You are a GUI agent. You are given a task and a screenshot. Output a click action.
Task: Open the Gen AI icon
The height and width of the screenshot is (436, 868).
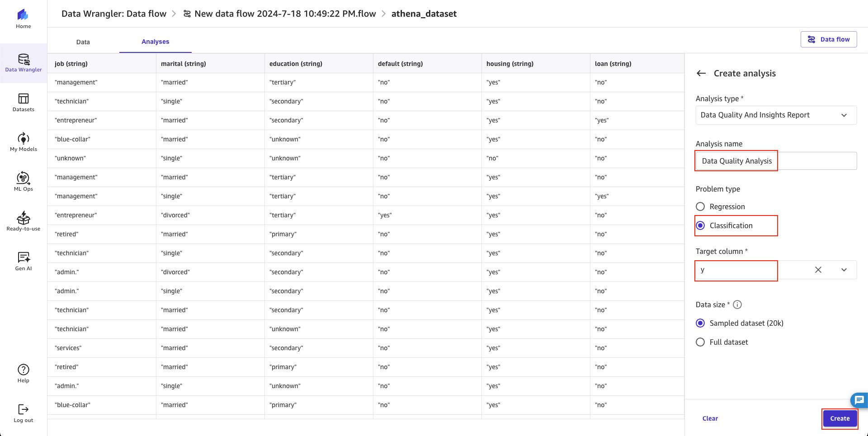(x=23, y=258)
